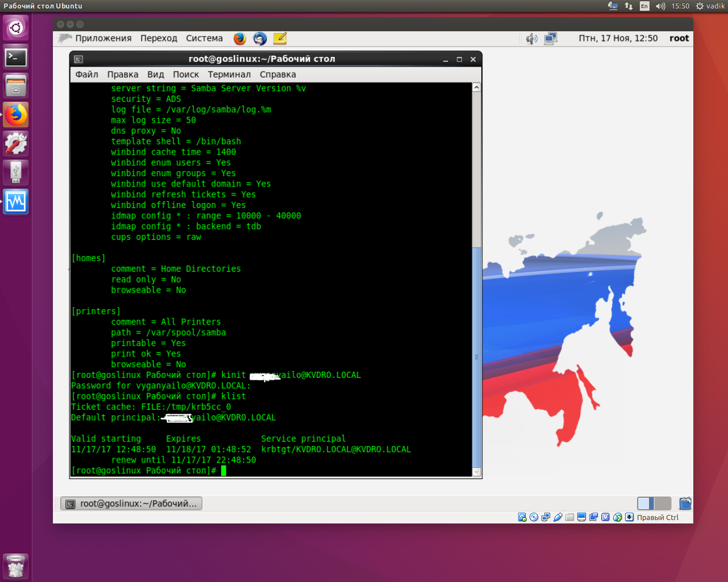This screenshot has width=728, height=582.
Task: Click Firefox launcher in GosLinux top panel
Action: [x=240, y=39]
